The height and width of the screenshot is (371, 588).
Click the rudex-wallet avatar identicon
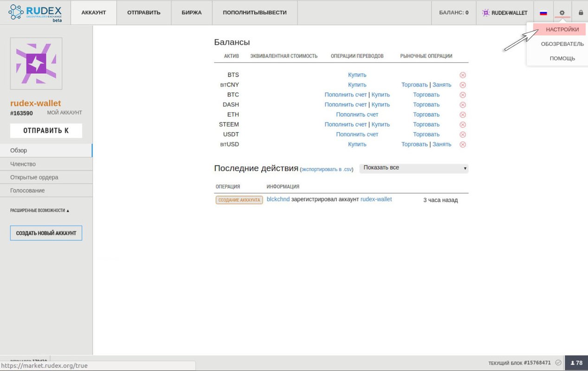[x=36, y=64]
